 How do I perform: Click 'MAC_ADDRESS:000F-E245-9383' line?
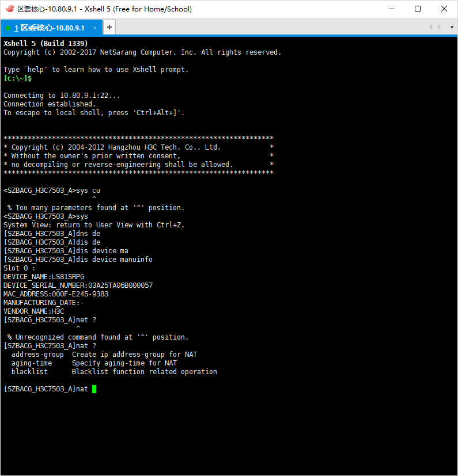56,294
